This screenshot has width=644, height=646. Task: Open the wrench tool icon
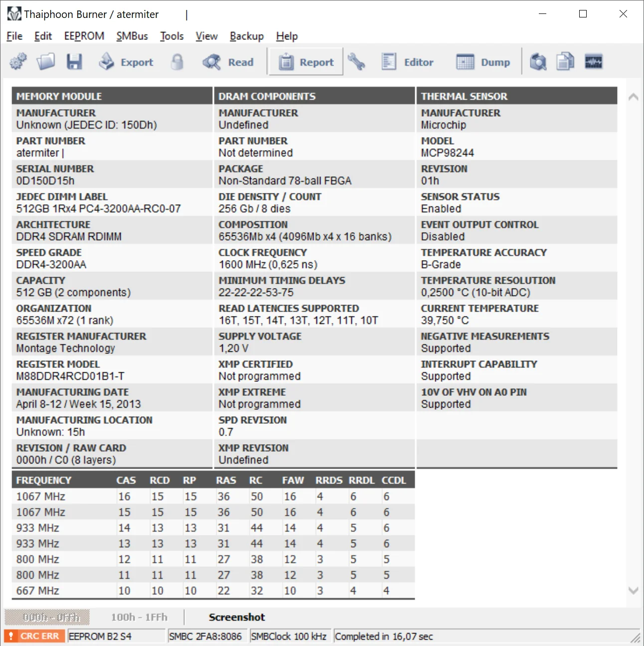pyautogui.click(x=356, y=62)
